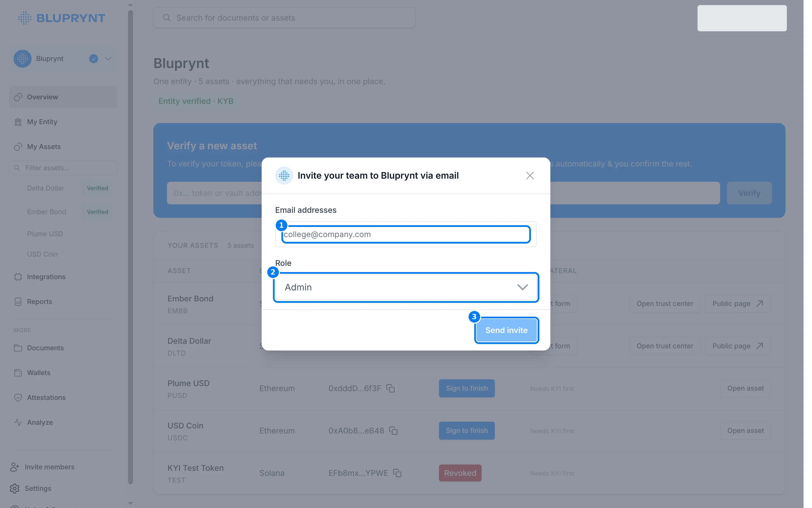Click the Attestations shield icon

click(x=18, y=397)
